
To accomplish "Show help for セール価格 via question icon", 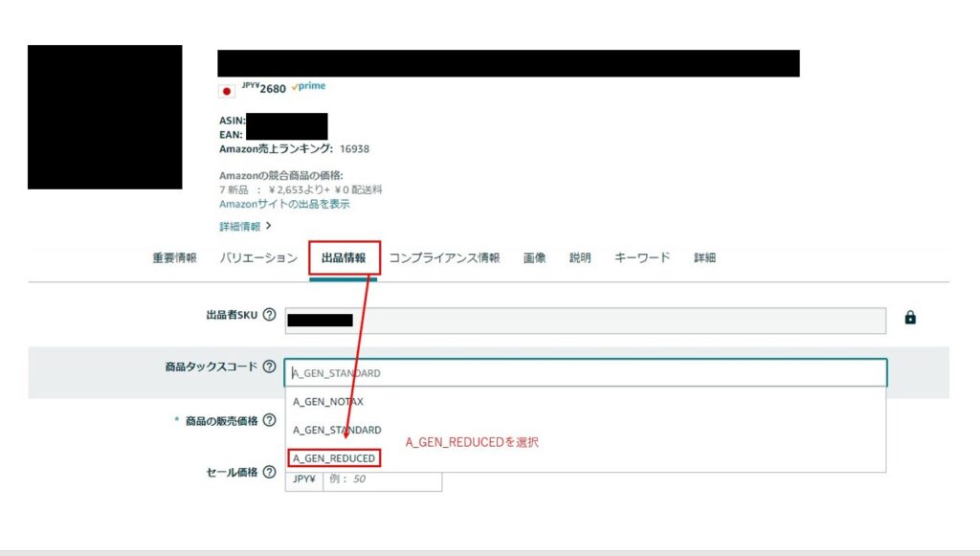I will click(x=269, y=472).
